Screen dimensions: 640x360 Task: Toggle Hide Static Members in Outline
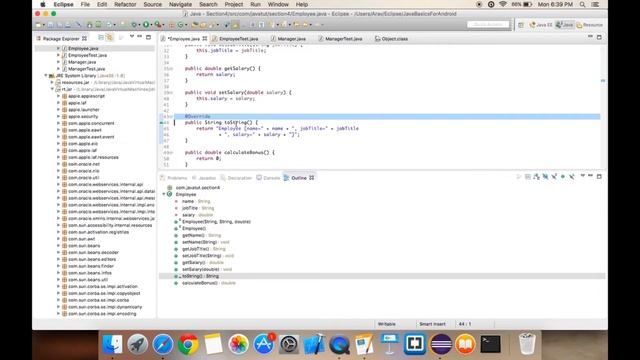[x=554, y=177]
